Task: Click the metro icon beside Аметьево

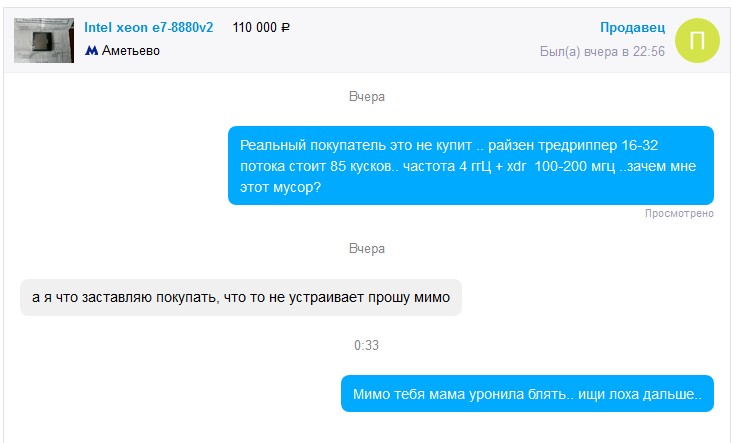Action: tap(91, 50)
